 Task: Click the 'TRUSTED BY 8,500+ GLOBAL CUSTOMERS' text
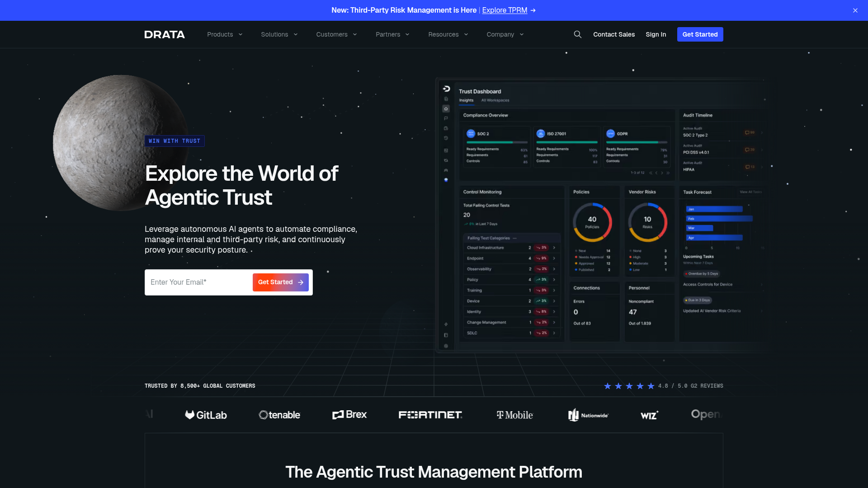tap(200, 386)
